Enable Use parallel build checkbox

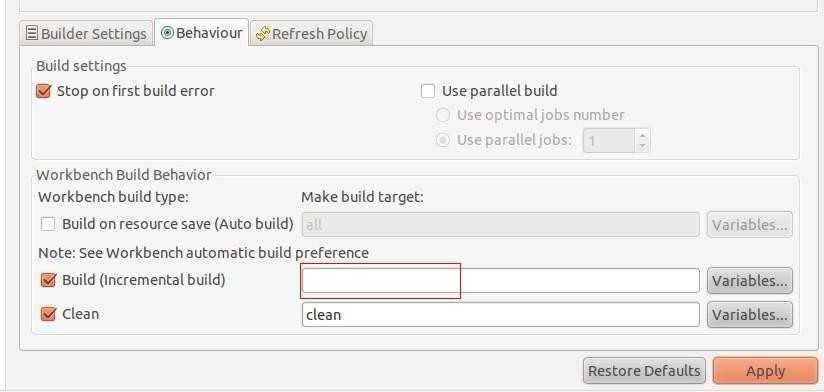point(428,91)
